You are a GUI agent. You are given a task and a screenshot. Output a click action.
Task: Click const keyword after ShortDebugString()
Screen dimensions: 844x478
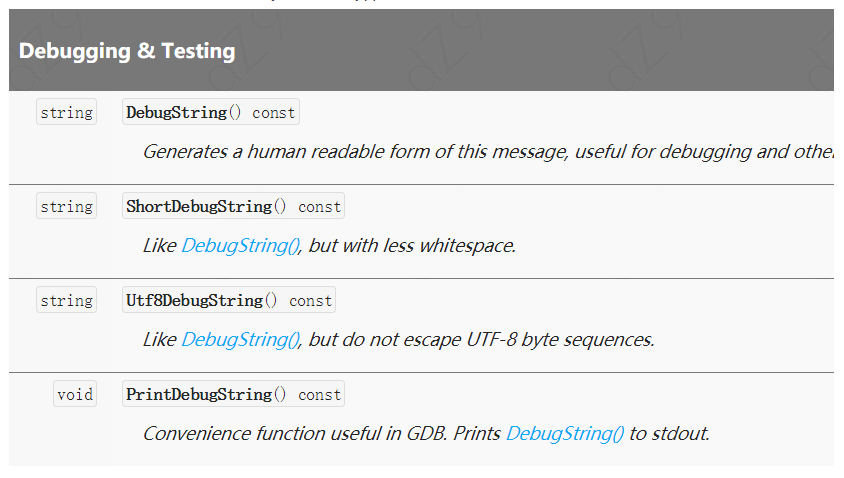pos(320,207)
